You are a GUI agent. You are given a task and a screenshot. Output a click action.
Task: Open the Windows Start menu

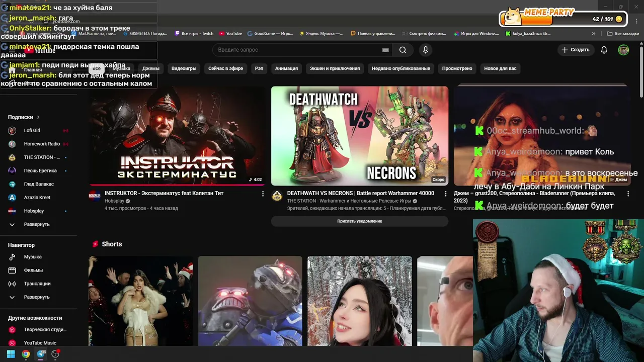coord(11,354)
